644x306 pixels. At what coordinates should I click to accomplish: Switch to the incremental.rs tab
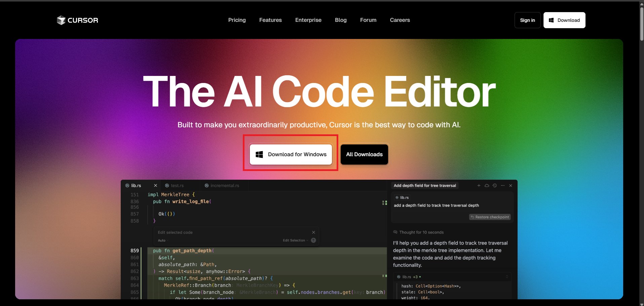click(x=225, y=185)
